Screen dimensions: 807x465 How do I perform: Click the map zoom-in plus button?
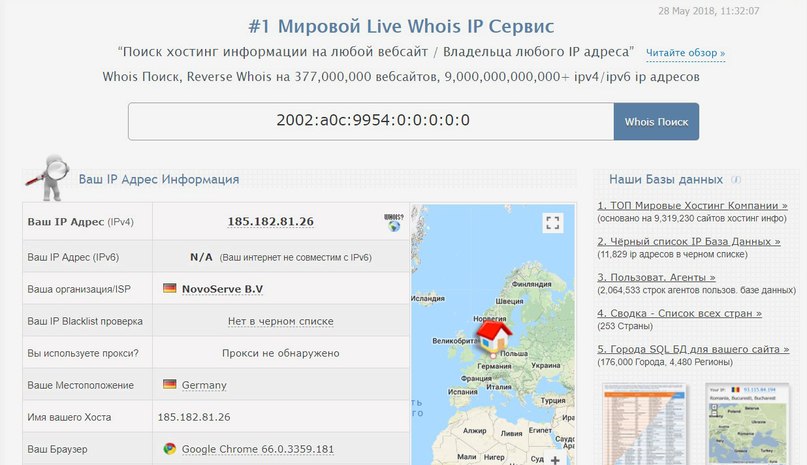[x=554, y=459]
